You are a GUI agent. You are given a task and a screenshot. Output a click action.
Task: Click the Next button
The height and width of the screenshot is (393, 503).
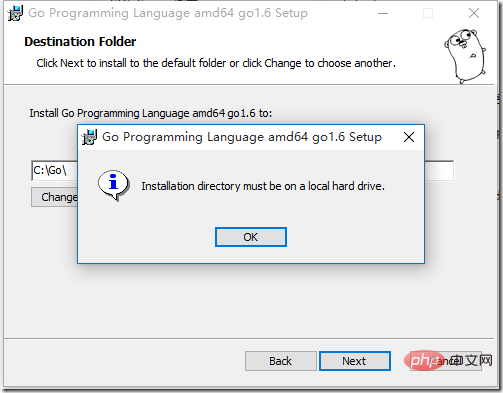pos(355,361)
